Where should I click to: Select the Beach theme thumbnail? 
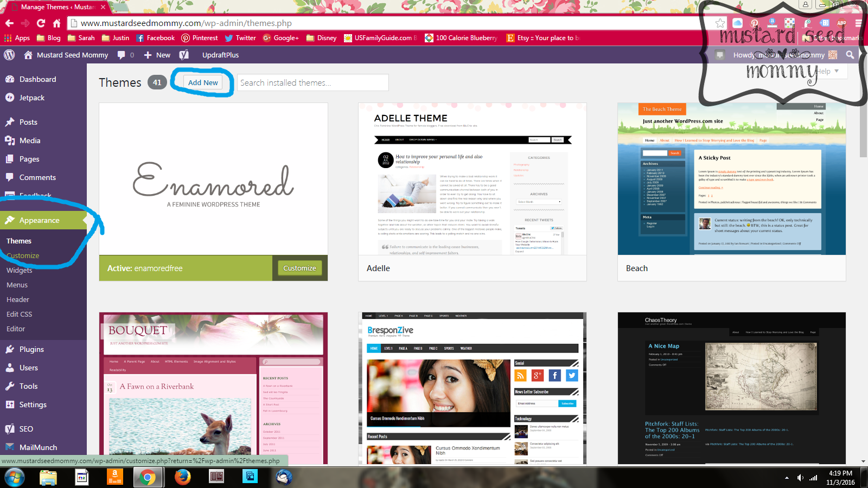732,179
